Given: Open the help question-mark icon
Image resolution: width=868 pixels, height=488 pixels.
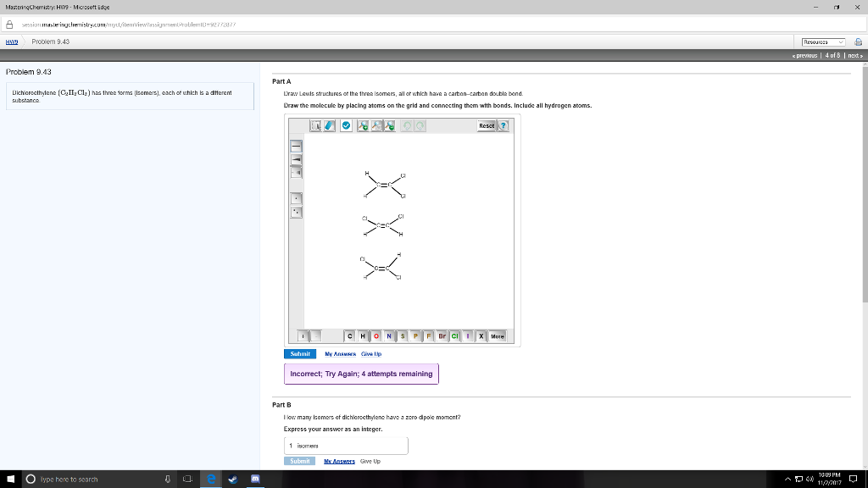Looking at the screenshot, I should (x=504, y=125).
